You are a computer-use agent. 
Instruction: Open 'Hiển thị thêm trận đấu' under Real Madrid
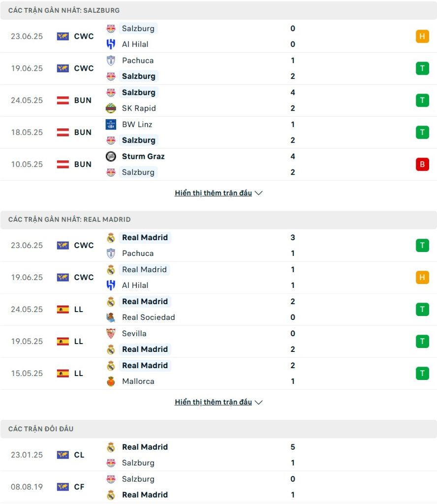[214, 402]
